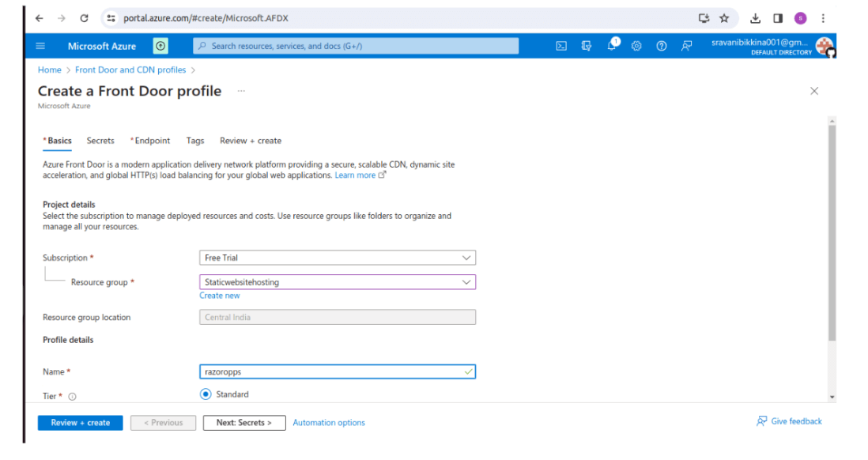This screenshot has width=868, height=460.
Task: Open portal settings gear
Action: click(x=636, y=46)
